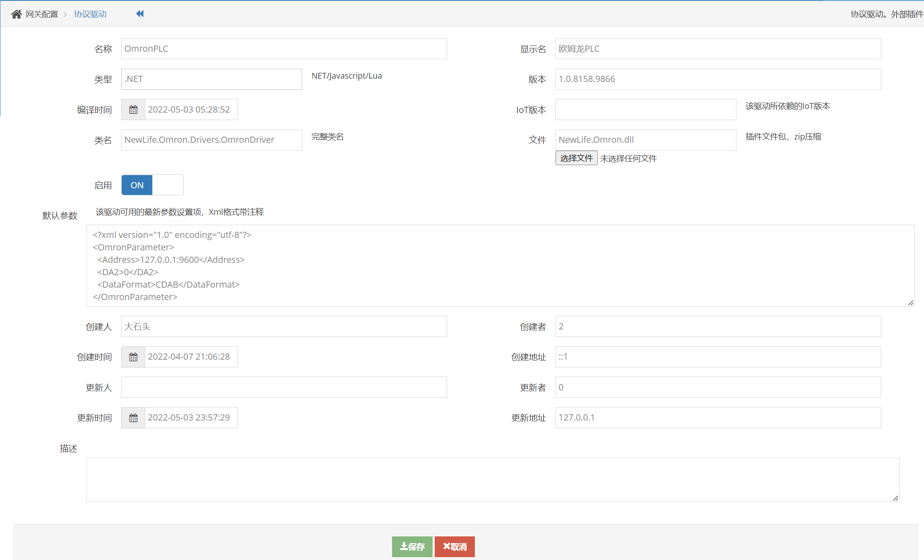Click the home icon in breadcrumb
Viewport: 924px width, 560px height.
tap(16, 14)
